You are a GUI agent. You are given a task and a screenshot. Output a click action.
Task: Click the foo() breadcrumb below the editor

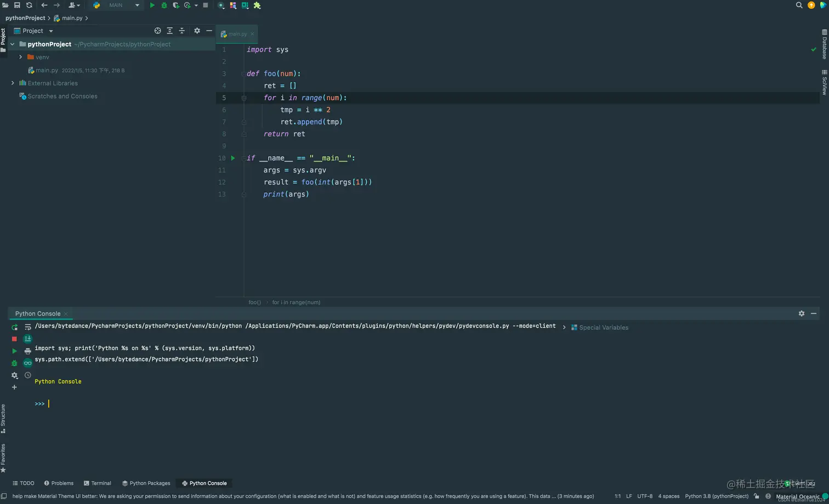254,302
